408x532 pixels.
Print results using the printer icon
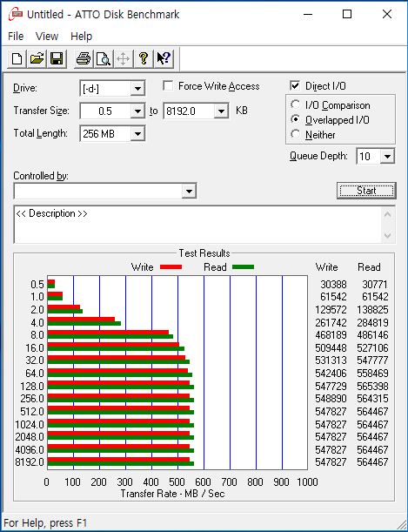[84, 59]
